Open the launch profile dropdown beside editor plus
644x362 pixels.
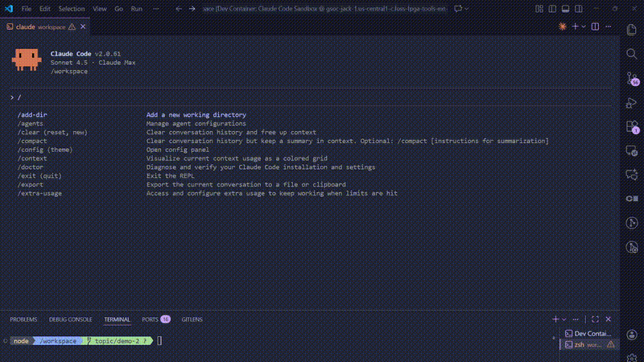pyautogui.click(x=584, y=27)
